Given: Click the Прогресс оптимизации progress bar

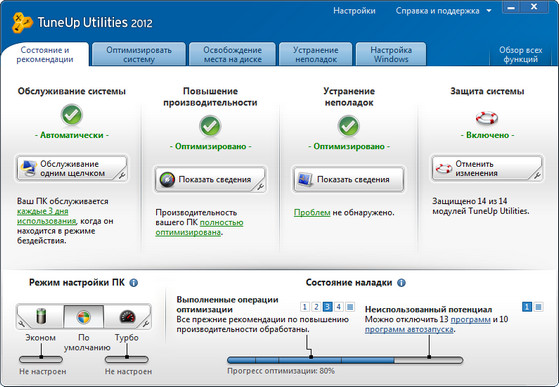Looking at the screenshot, I should tap(345, 360).
